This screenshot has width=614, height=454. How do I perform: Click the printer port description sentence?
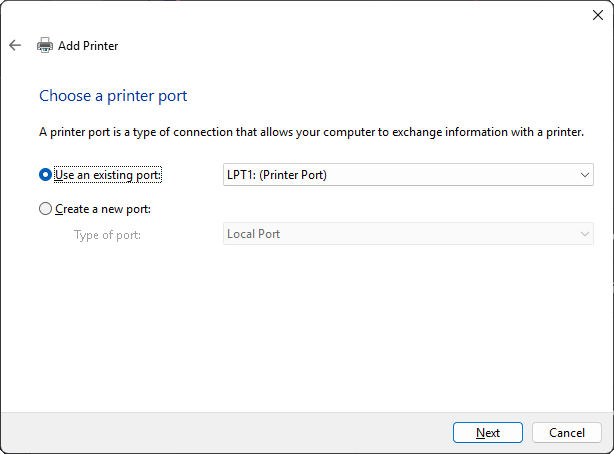311,132
